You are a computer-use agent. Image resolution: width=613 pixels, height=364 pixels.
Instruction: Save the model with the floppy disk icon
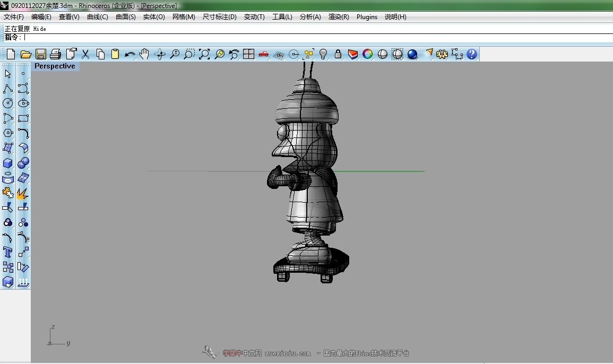tap(41, 54)
